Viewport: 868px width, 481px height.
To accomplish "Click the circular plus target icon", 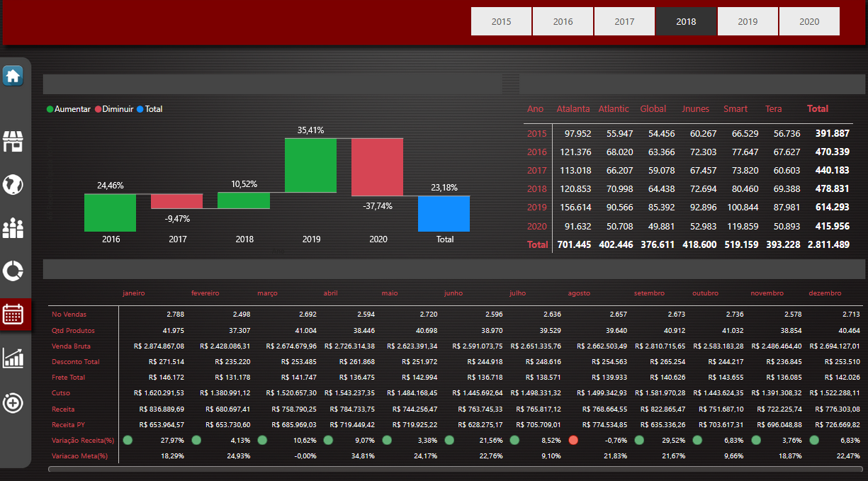I will [13, 403].
